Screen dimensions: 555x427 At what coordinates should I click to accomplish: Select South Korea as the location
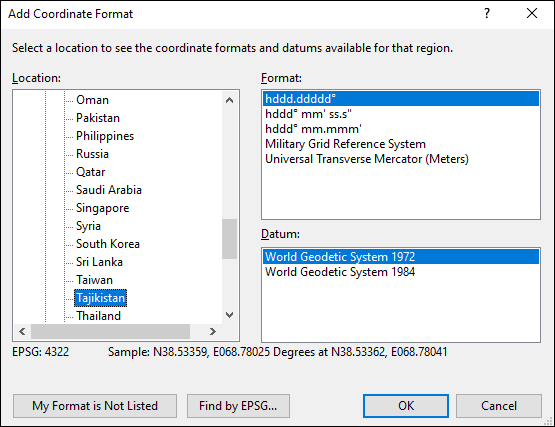tap(108, 244)
